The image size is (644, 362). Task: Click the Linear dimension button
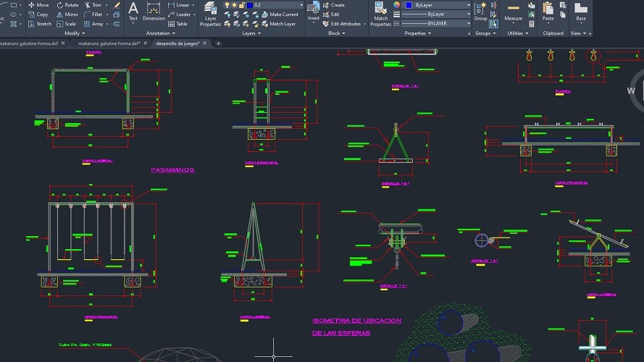point(179,5)
